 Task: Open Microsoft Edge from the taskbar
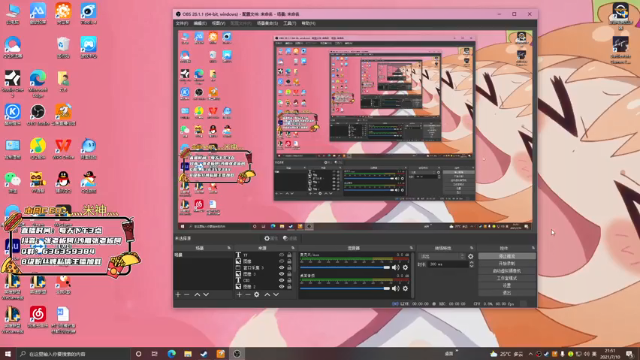coord(171,353)
